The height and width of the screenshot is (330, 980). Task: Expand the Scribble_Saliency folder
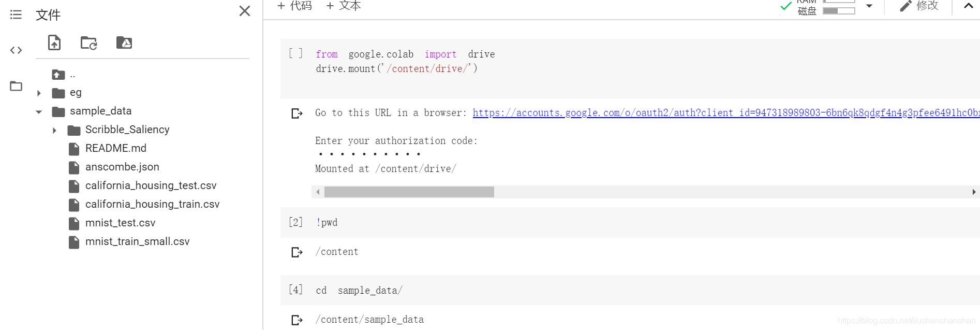click(54, 131)
